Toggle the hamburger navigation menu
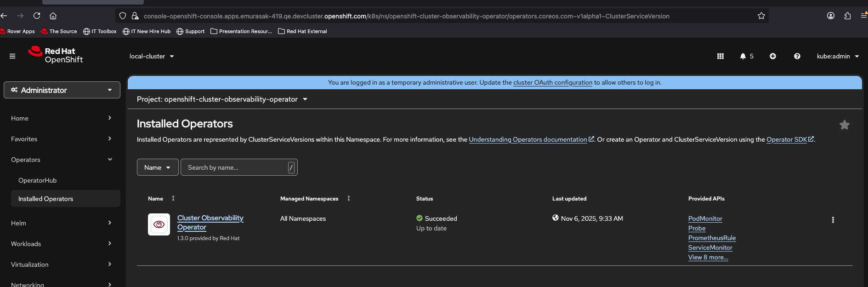 (12, 56)
